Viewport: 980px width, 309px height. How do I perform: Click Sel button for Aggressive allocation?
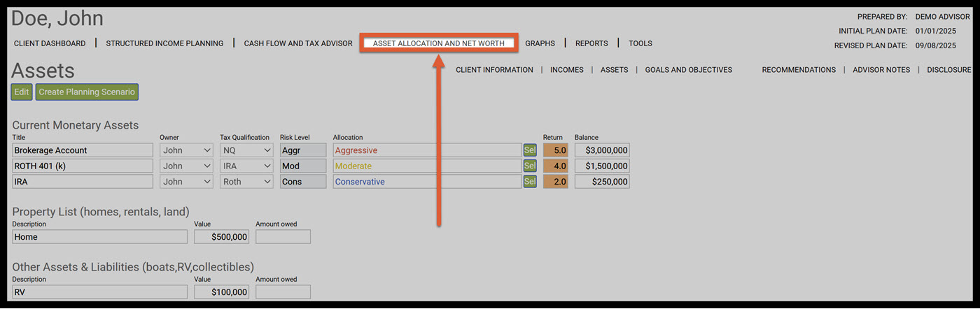530,150
